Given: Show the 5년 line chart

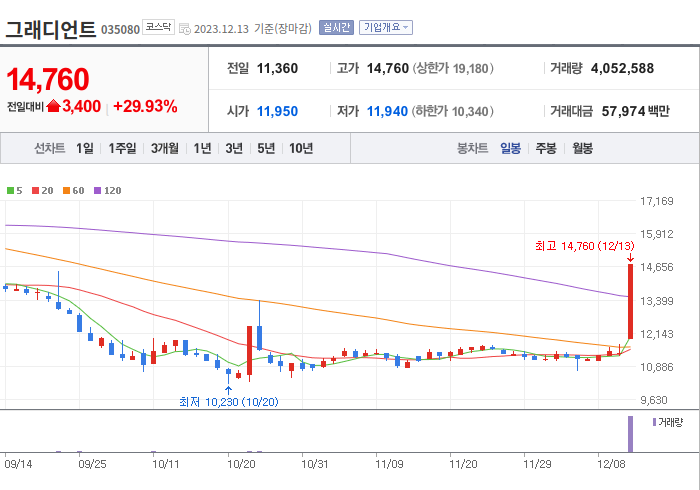Looking at the screenshot, I should point(266,148).
